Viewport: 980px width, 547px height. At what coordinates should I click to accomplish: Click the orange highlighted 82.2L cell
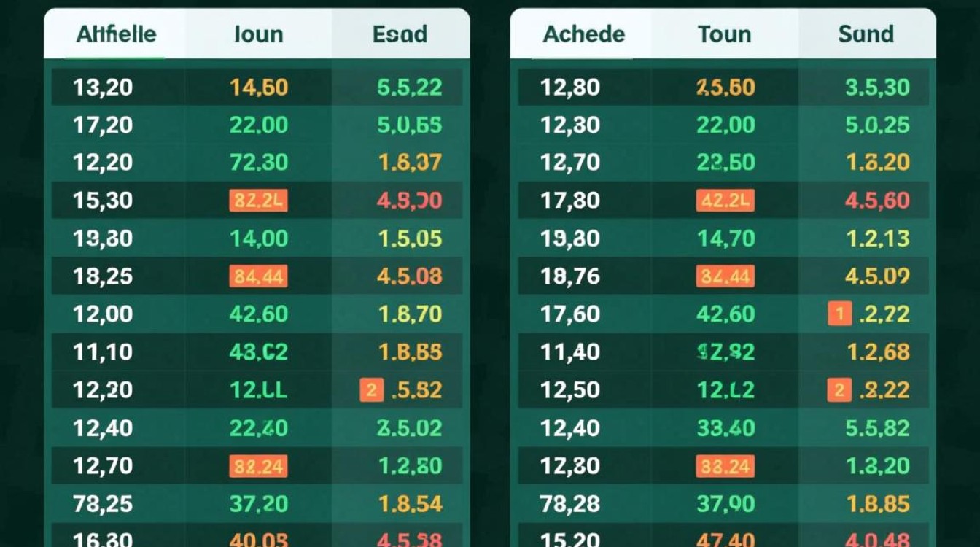[x=258, y=201]
